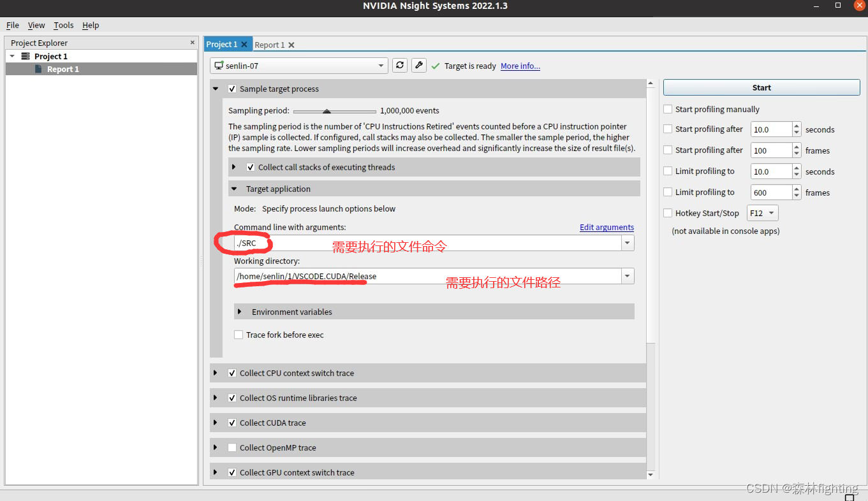The width and height of the screenshot is (868, 501).
Task: Decrease Limit profiling to seconds value
Action: point(797,175)
